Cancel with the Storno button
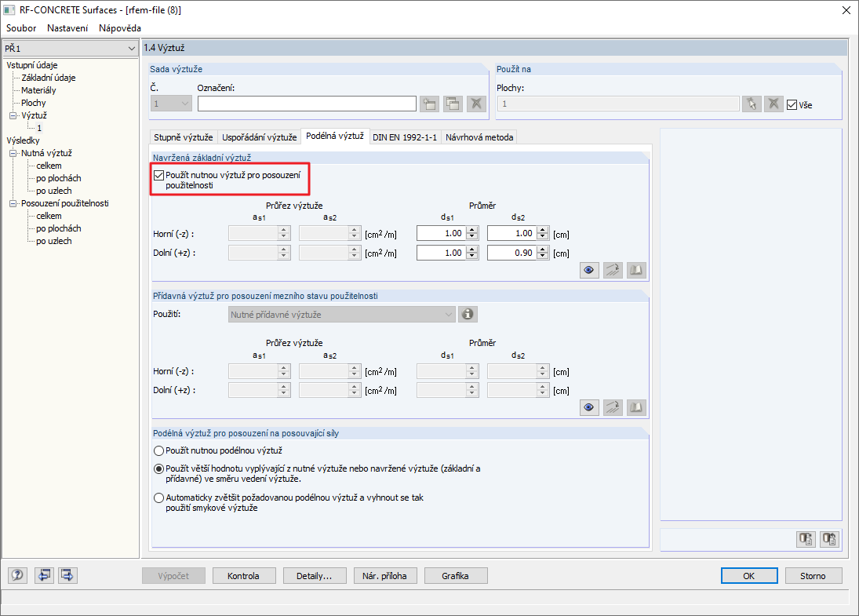 (x=813, y=576)
